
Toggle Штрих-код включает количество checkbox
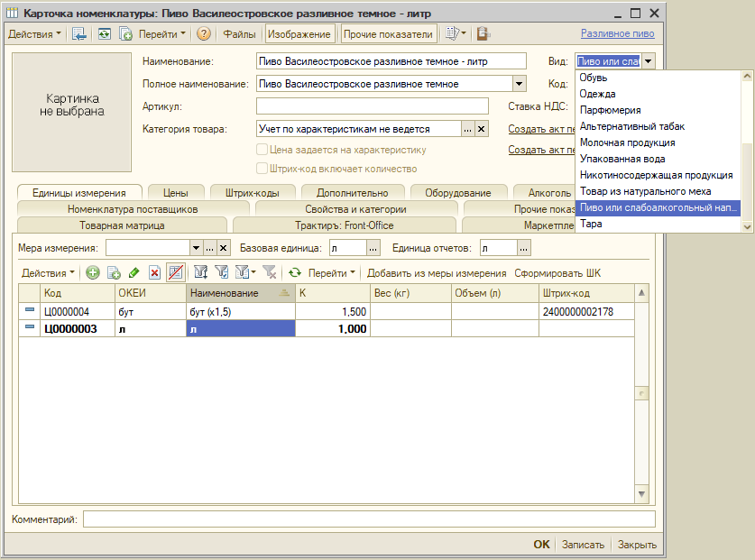[262, 169]
